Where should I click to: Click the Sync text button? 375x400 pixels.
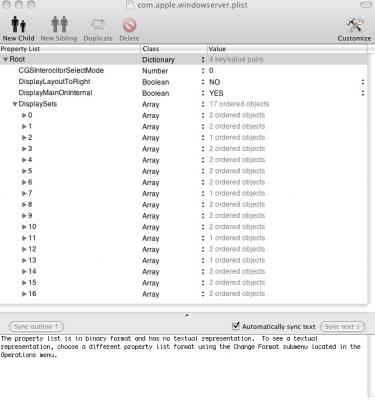pos(342,327)
